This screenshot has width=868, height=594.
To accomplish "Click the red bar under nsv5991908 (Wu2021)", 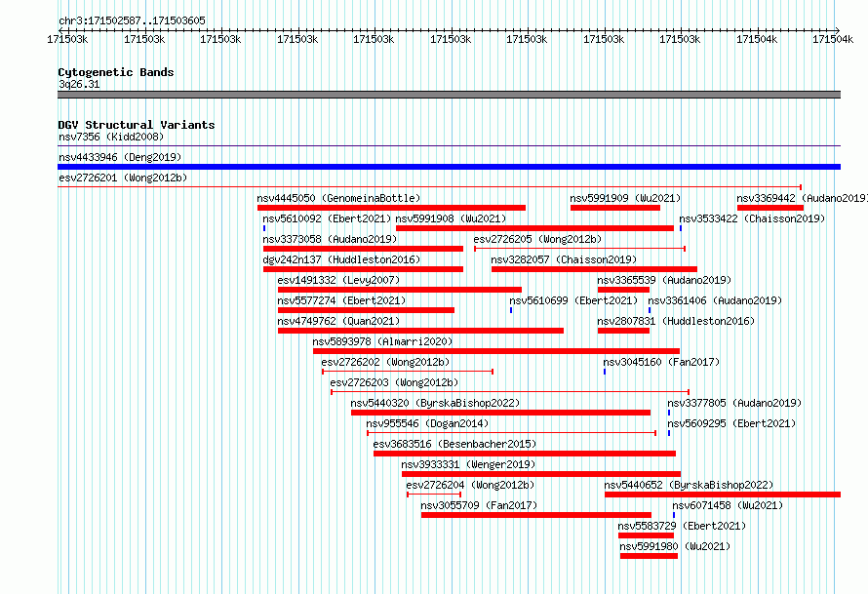I will tap(534, 228).
